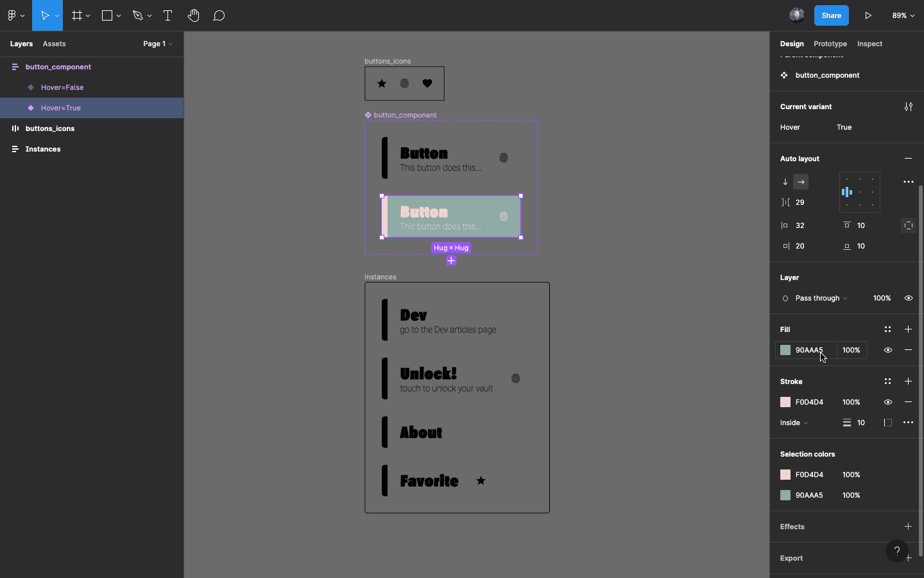Add new variant with purple plus
Screen dimensions: 924x578
point(451,261)
